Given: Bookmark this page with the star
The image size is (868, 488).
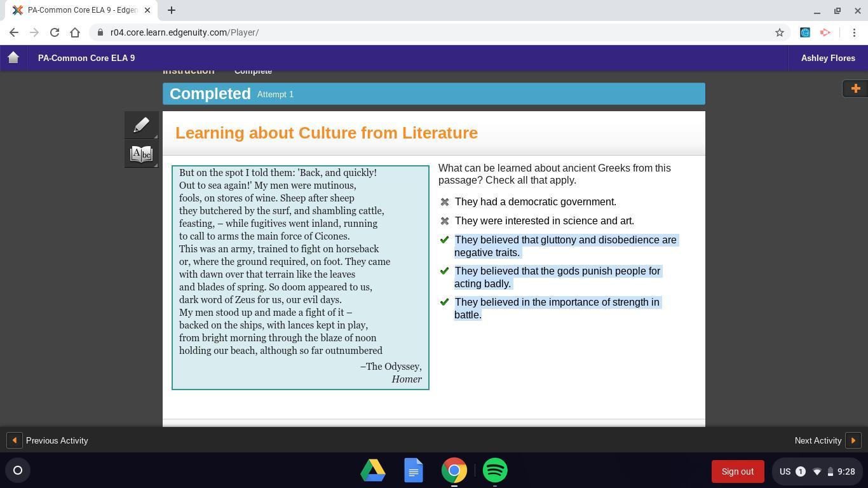Looking at the screenshot, I should [x=780, y=32].
